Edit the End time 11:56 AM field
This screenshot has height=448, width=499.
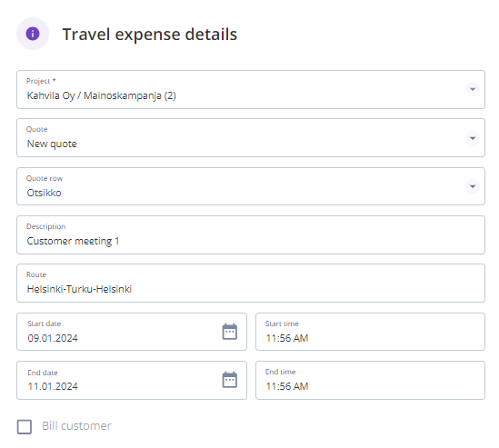click(x=370, y=380)
